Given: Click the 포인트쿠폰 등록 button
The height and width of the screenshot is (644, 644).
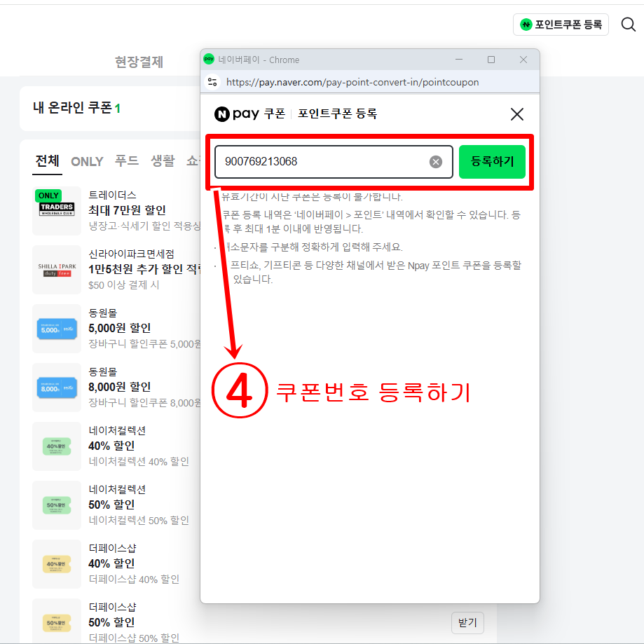Looking at the screenshot, I should (561, 25).
